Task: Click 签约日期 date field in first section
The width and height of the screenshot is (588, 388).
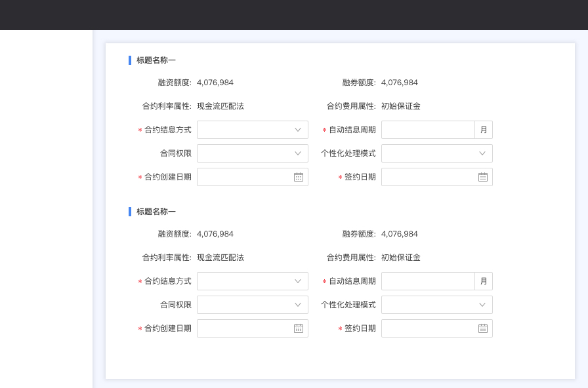Action: (429, 177)
